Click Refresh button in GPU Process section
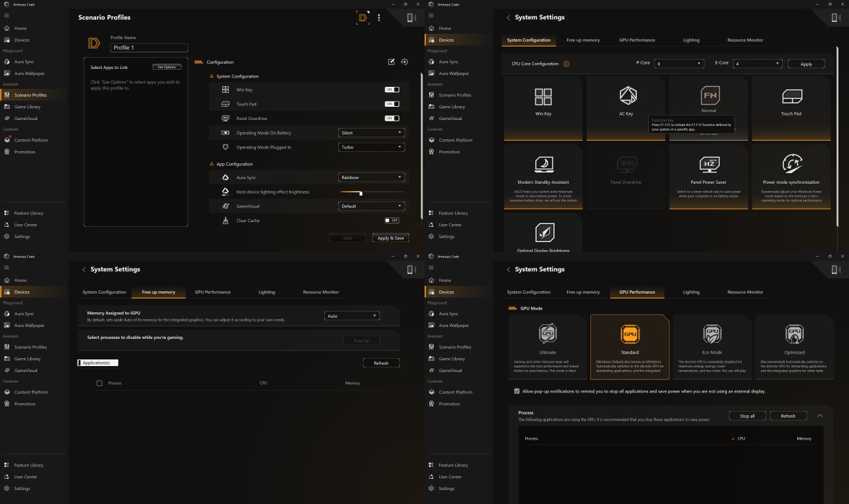Image resolution: width=849 pixels, height=504 pixels. coord(788,416)
